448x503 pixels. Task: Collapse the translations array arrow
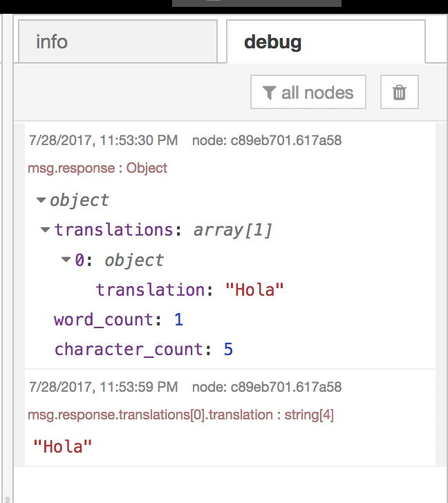pos(46,230)
